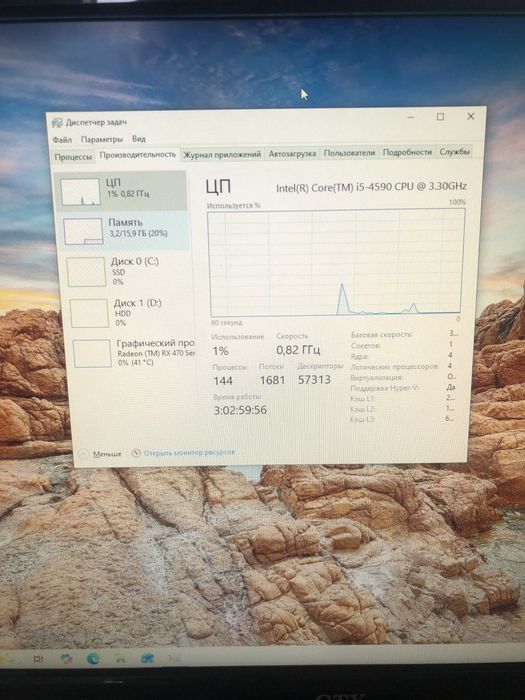This screenshot has width=525, height=700.
Task: Click the Диспетчер задач title bar icon
Action: [57, 123]
